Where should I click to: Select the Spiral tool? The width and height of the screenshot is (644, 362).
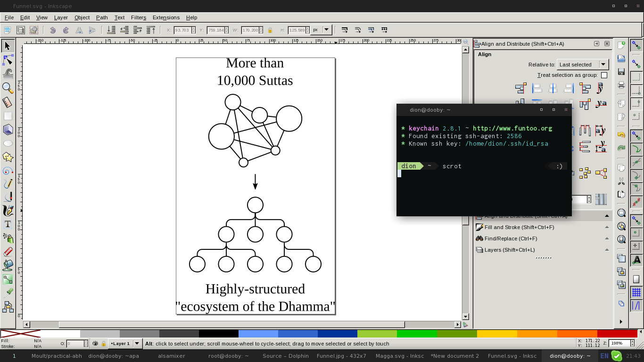pyautogui.click(x=8, y=171)
